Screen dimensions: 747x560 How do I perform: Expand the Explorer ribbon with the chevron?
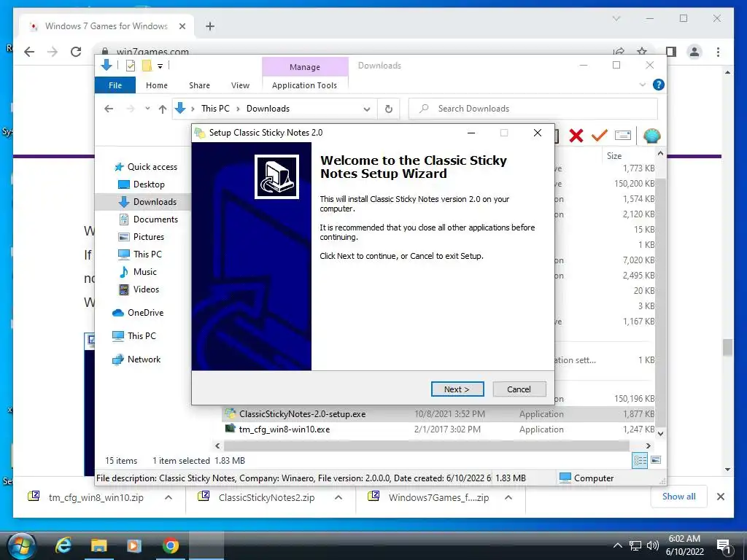642,85
